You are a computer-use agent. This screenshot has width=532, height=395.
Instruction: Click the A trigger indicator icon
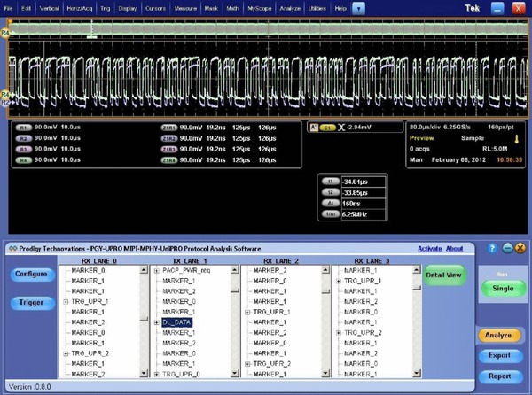(314, 128)
